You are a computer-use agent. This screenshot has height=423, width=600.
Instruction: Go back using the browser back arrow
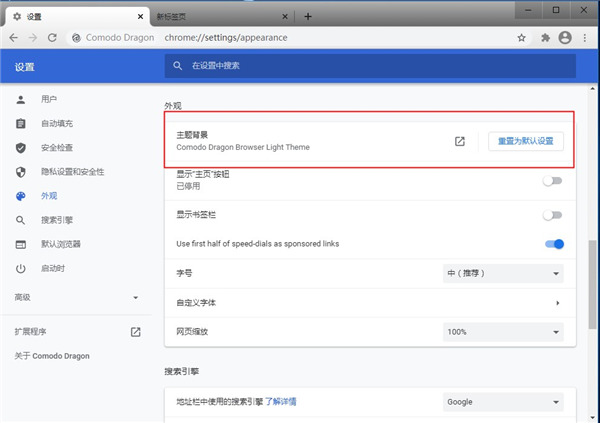pos(13,38)
